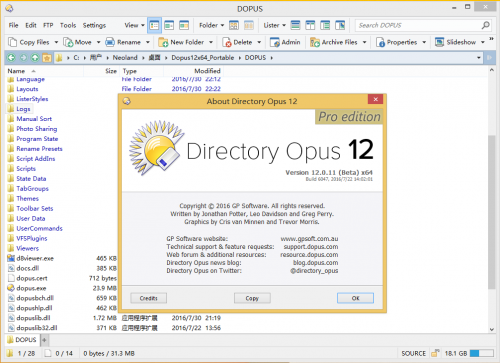Image resolution: width=500 pixels, height=363 pixels.
Task: Click the Delete toolbar icon
Action: [227, 42]
